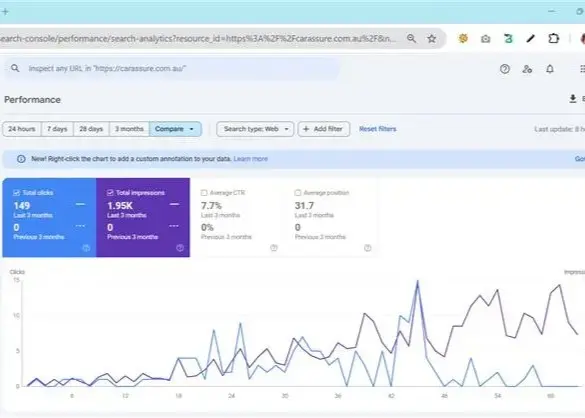Viewport: 585px width, 418px height.
Task: Open help icon on Total clicks card
Action: click(86, 248)
